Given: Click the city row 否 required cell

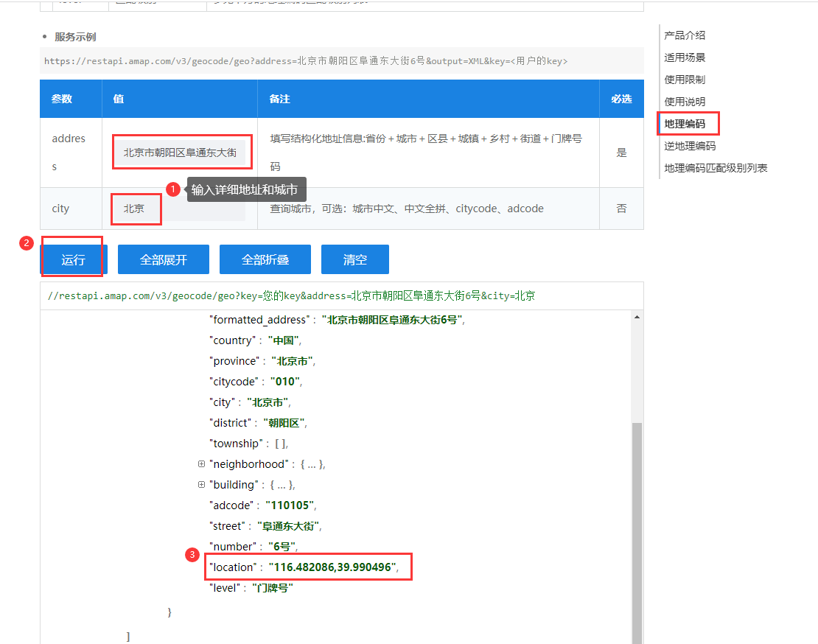Looking at the screenshot, I should 621,209.
